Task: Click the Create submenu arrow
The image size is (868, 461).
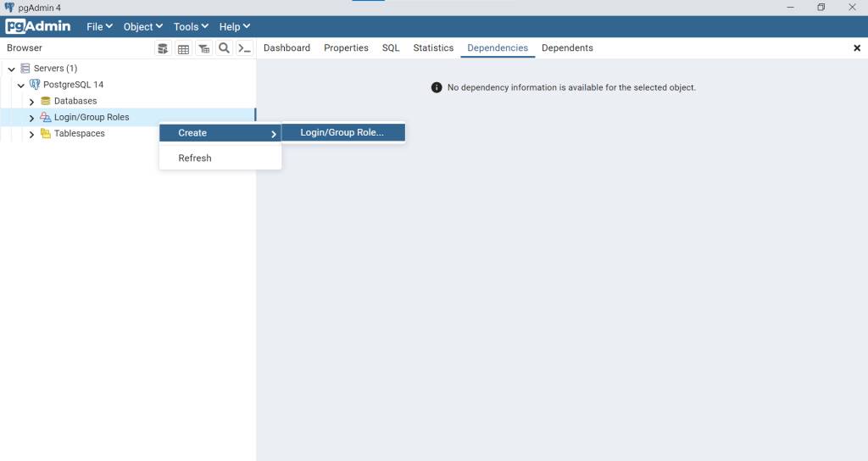Action: pos(274,133)
